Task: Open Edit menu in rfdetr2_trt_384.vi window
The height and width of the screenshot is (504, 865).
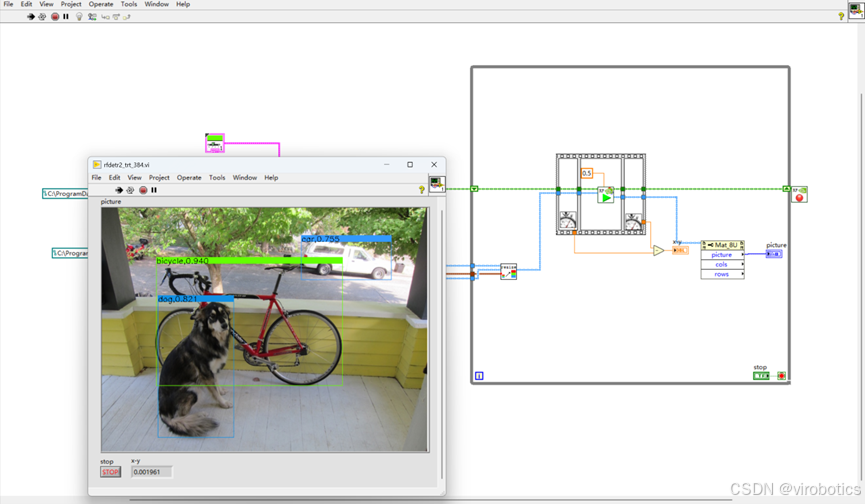Action: tap(114, 178)
